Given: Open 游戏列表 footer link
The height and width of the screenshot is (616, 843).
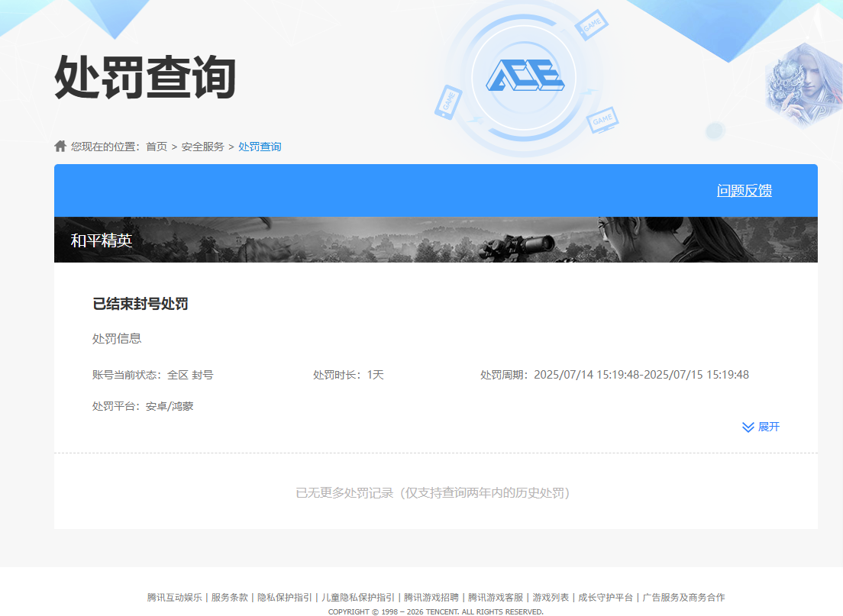Looking at the screenshot, I should [551, 597].
